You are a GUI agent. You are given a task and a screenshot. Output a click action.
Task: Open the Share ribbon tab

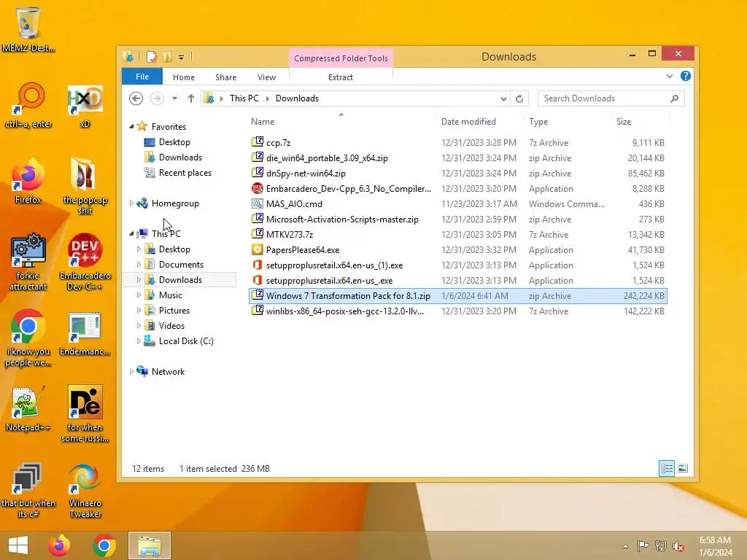click(x=225, y=77)
